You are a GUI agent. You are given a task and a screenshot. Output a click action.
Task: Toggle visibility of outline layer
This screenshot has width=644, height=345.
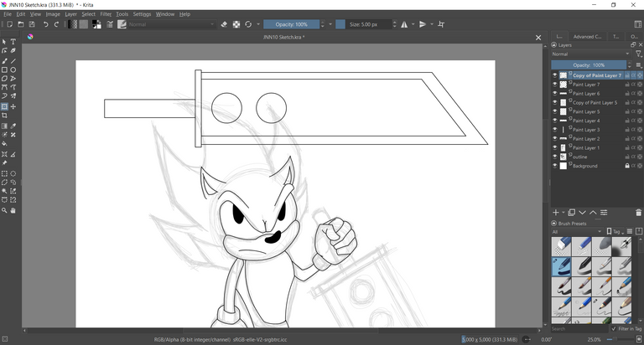coord(555,157)
